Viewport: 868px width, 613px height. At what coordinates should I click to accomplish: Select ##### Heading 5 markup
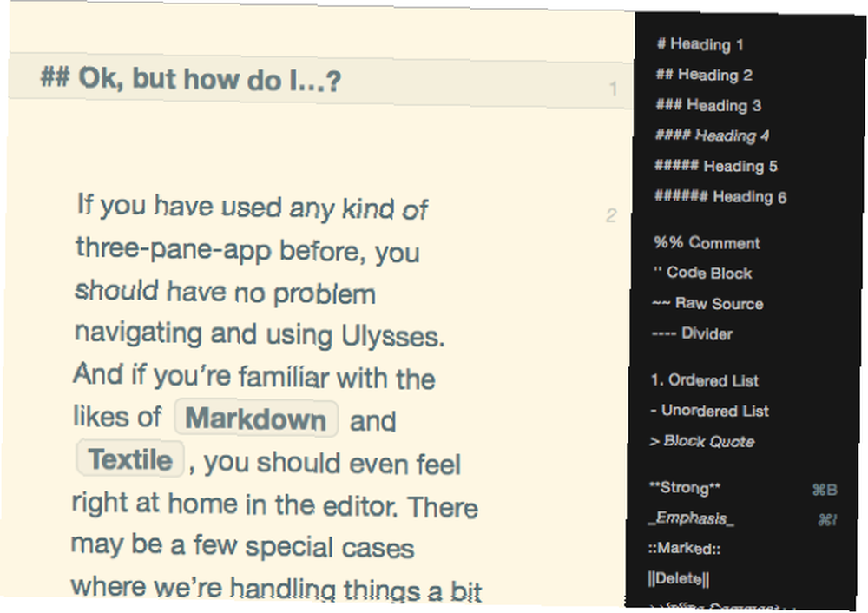(716, 166)
